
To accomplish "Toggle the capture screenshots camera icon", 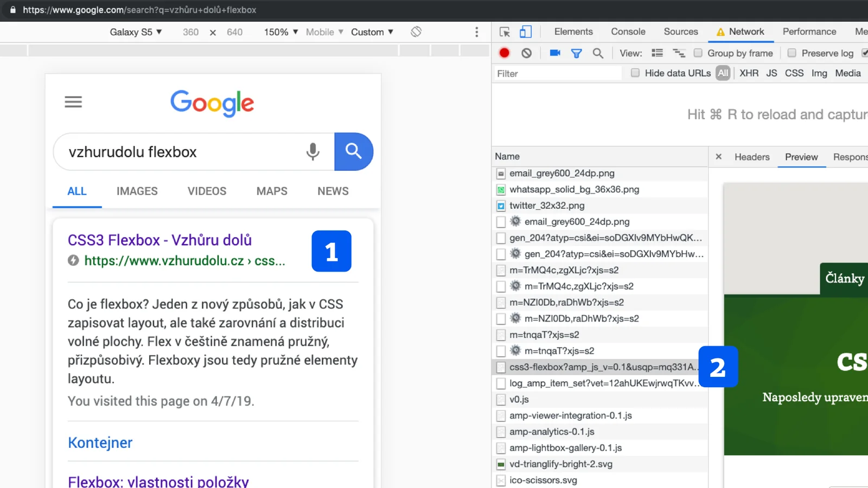I will point(554,53).
